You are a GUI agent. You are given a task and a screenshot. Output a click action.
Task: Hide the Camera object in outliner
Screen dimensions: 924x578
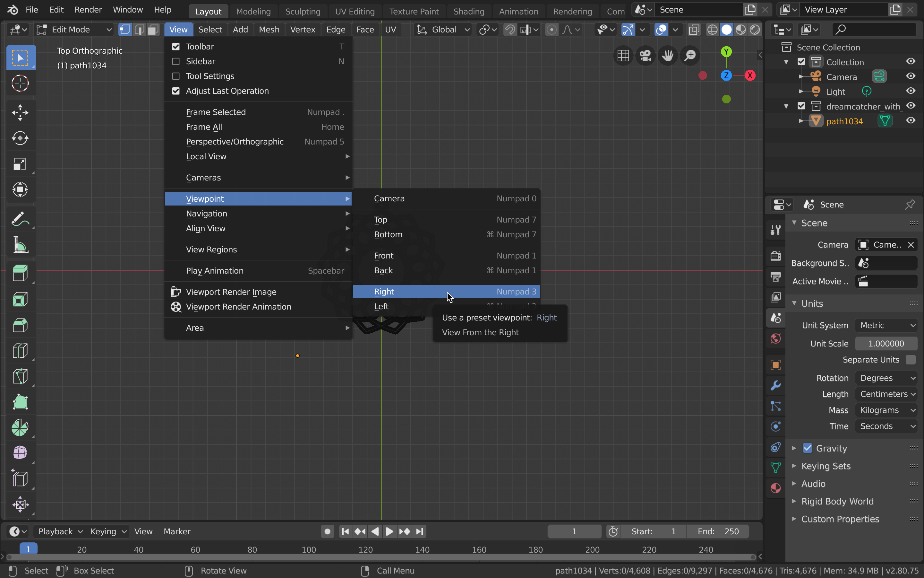pyautogui.click(x=911, y=76)
